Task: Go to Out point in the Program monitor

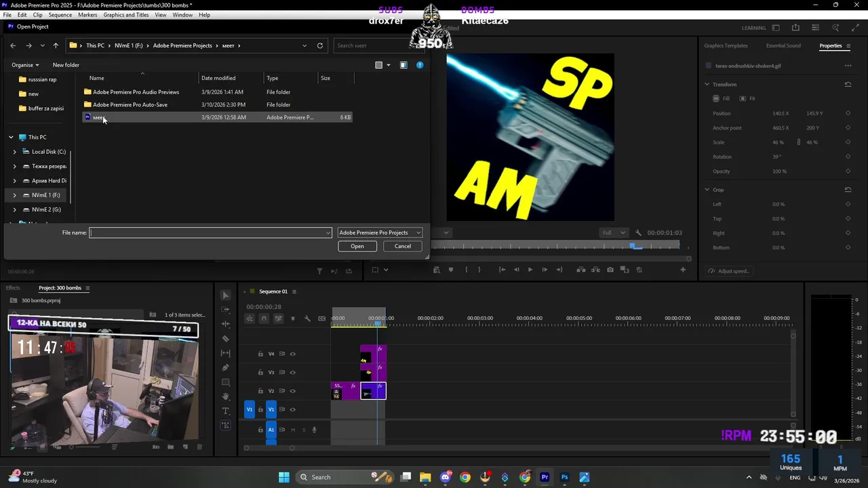Action: pos(559,270)
